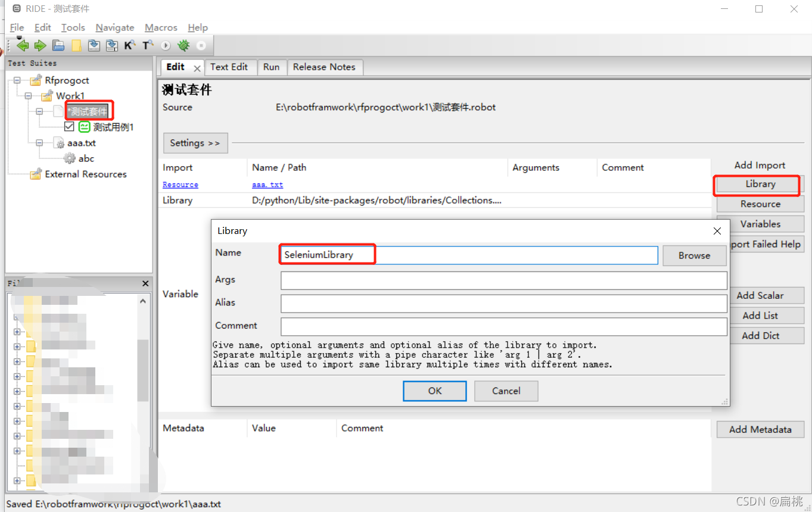Collapse the aaa.txt resource node

[x=38, y=143]
